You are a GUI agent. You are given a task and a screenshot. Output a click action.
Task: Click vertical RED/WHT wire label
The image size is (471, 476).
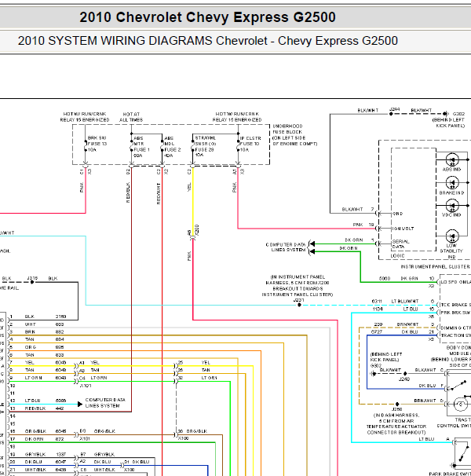pos(159,193)
